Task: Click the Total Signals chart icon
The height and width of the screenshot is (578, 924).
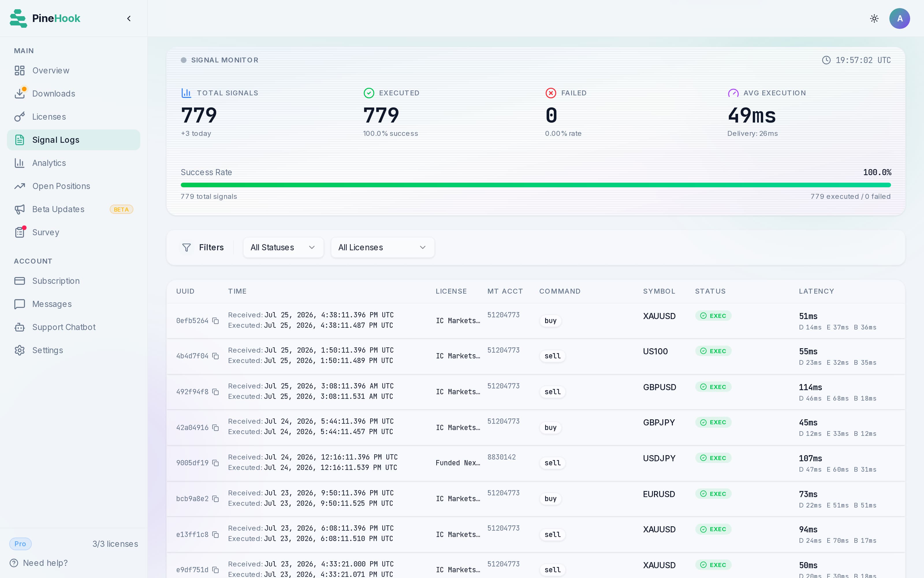Action: tap(186, 93)
